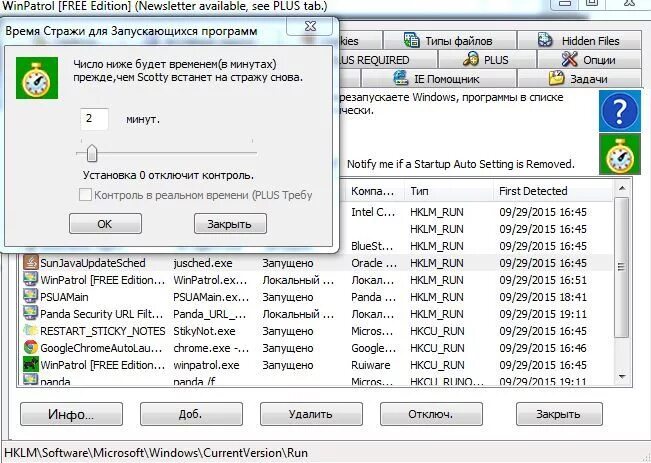The height and width of the screenshot is (463, 651).
Task: Click the Доб. button
Action: pyautogui.click(x=191, y=414)
